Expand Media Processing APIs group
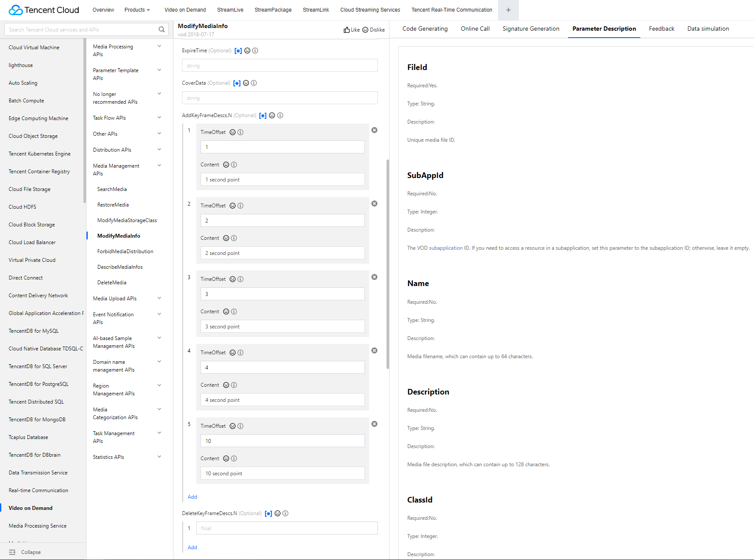Image resolution: width=754 pixels, height=560 pixels. [159, 46]
